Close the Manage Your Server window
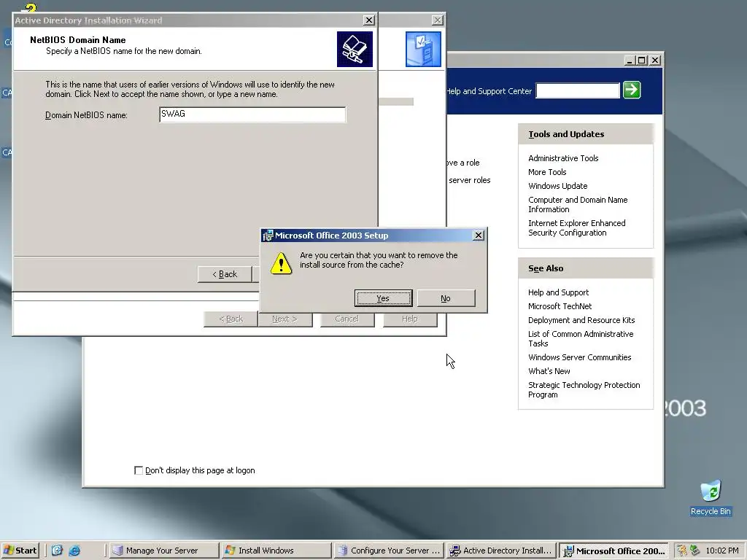Viewport: 747px width, 560px height. tap(656, 61)
